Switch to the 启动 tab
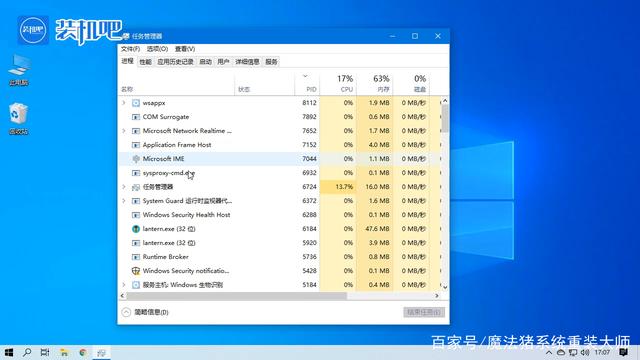 [205, 62]
